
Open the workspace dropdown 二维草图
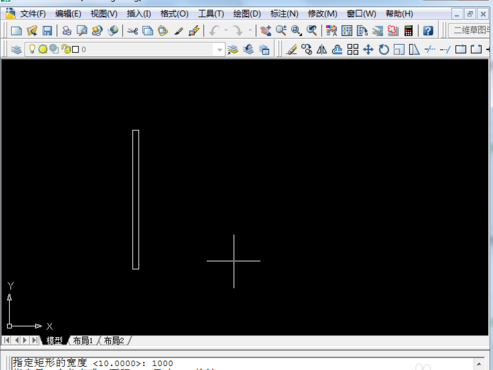(470, 30)
